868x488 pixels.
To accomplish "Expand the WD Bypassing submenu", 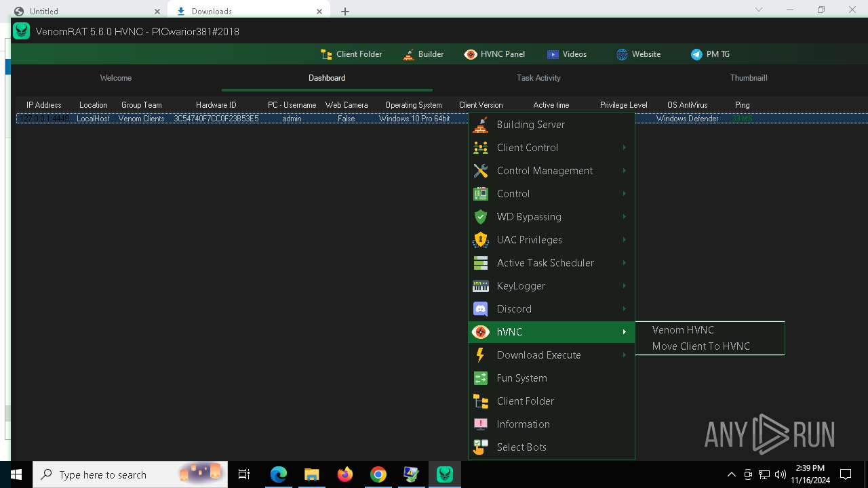I will [624, 217].
